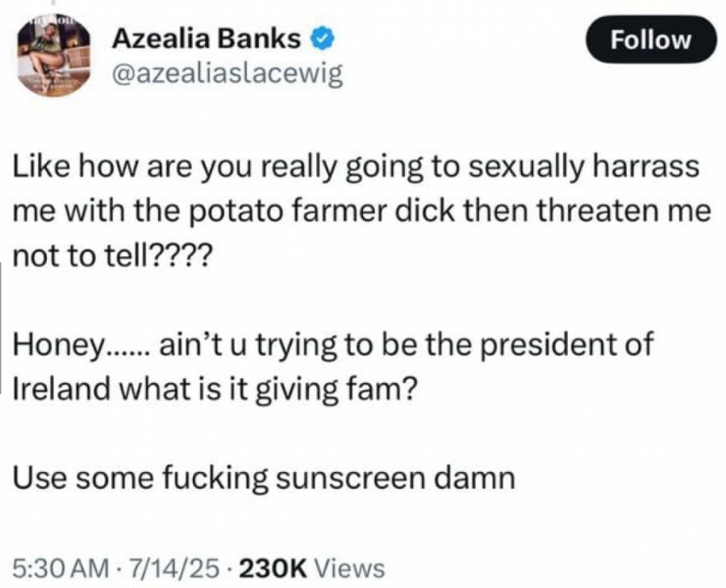Open the @azealiaslacewig handle link
The image size is (726, 588).
(x=227, y=74)
